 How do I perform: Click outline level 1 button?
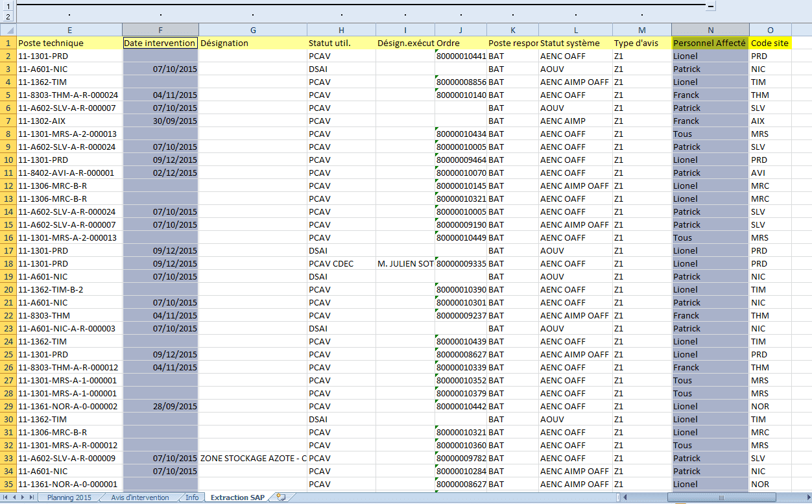click(8, 5)
